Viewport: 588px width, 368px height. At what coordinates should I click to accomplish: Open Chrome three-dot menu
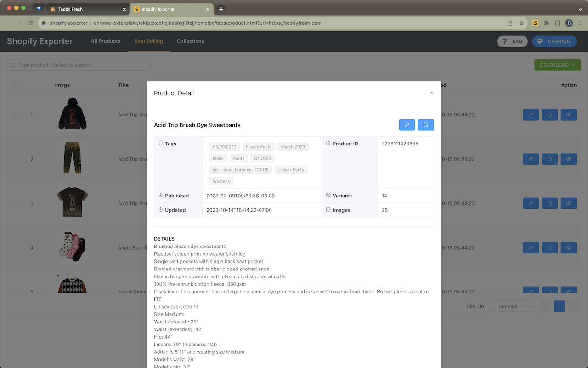tap(580, 23)
